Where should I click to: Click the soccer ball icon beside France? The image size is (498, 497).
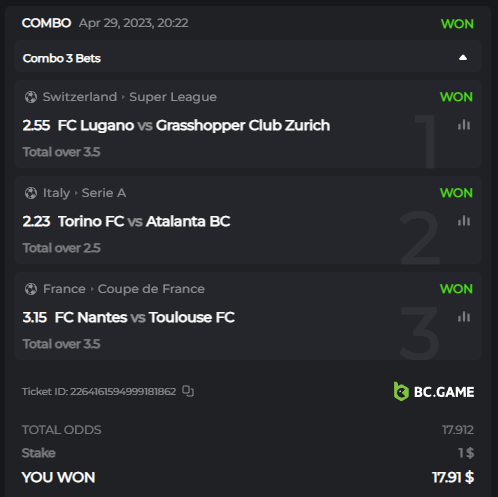pyautogui.click(x=31, y=289)
